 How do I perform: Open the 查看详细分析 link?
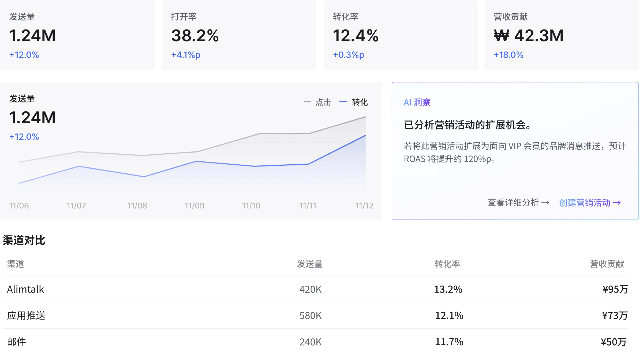coord(518,203)
